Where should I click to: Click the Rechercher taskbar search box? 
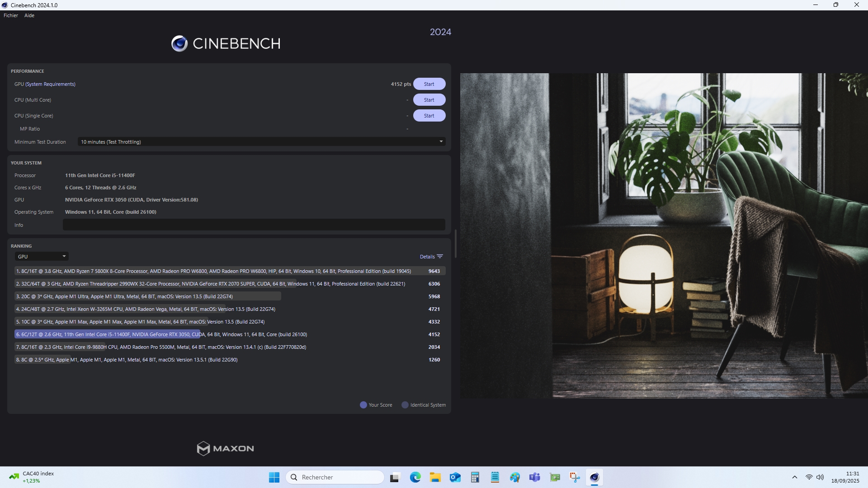[335, 477]
